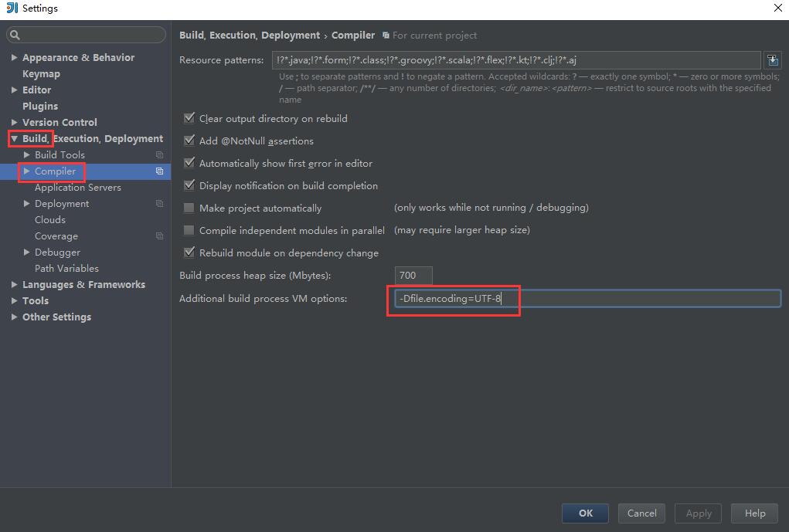This screenshot has width=789, height=532.
Task: Click the For current project icon
Action: (386, 36)
